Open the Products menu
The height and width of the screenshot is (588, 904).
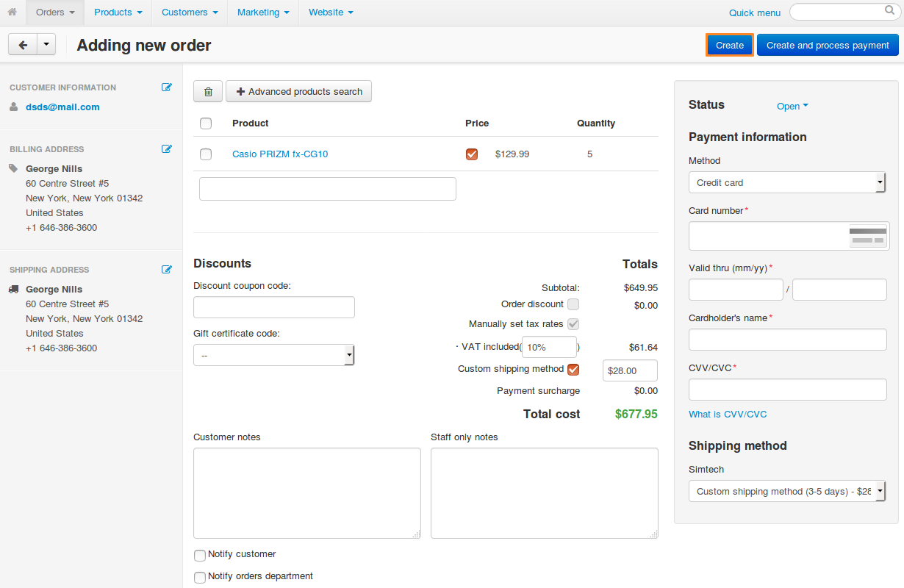click(118, 12)
